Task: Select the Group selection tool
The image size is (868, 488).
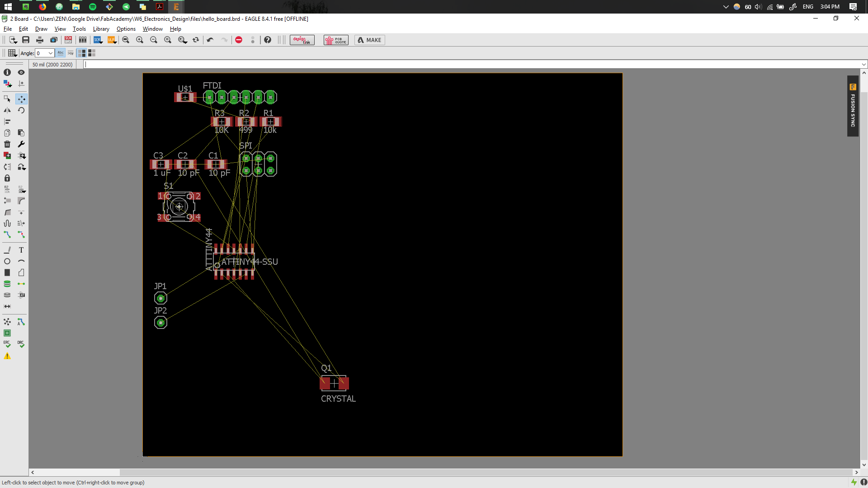Action: point(7,99)
